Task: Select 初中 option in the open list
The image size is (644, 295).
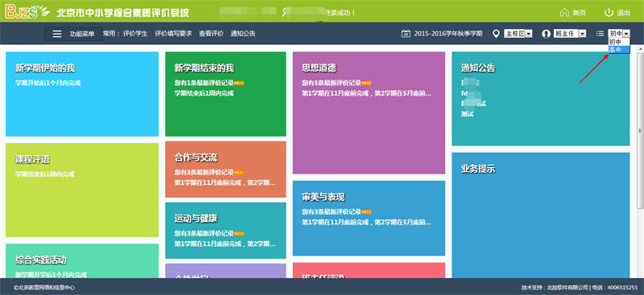Action: (618, 42)
